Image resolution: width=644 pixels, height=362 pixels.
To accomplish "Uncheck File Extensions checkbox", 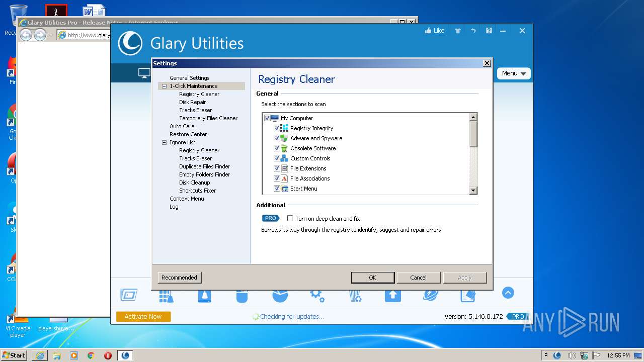I will (277, 168).
